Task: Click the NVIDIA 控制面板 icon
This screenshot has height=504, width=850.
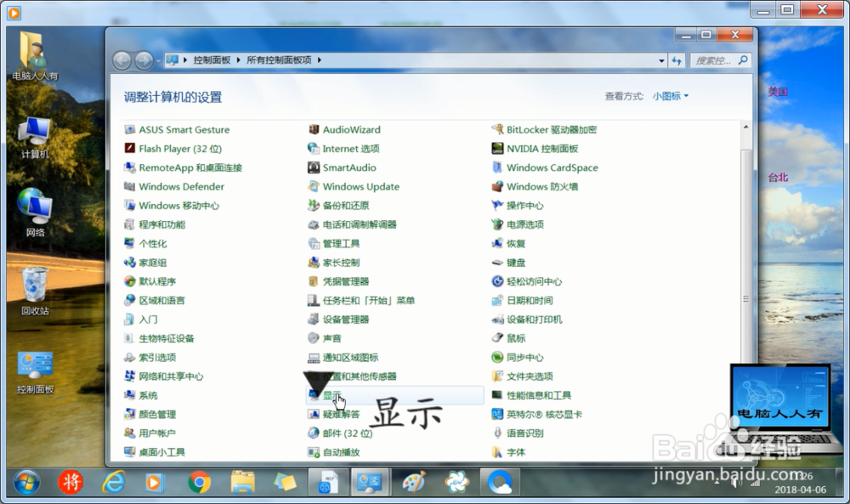Action: pyautogui.click(x=497, y=149)
